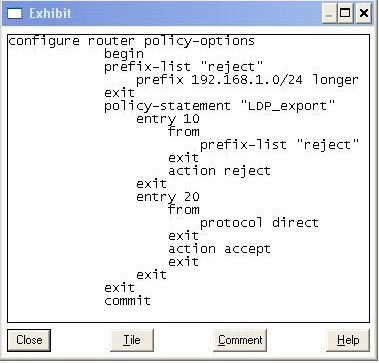379x363 pixels.
Task: Click the 'action accept' line
Action: (x=219, y=249)
